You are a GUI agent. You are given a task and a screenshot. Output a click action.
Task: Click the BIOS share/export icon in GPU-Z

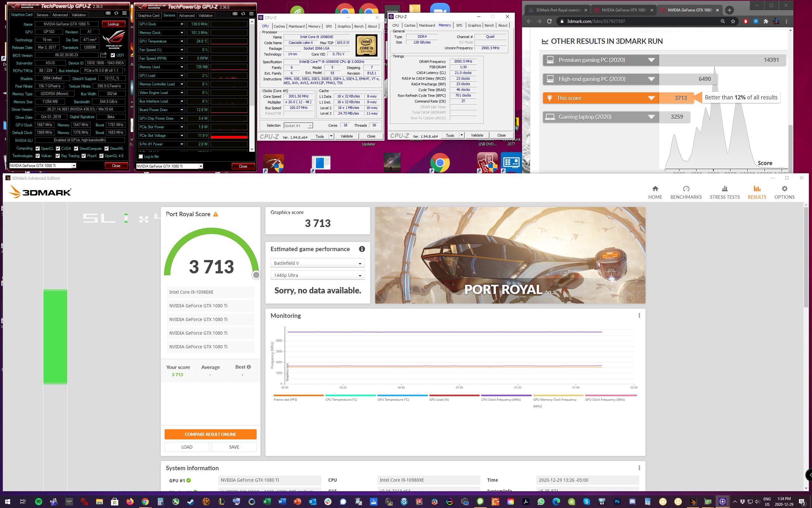tap(104, 55)
